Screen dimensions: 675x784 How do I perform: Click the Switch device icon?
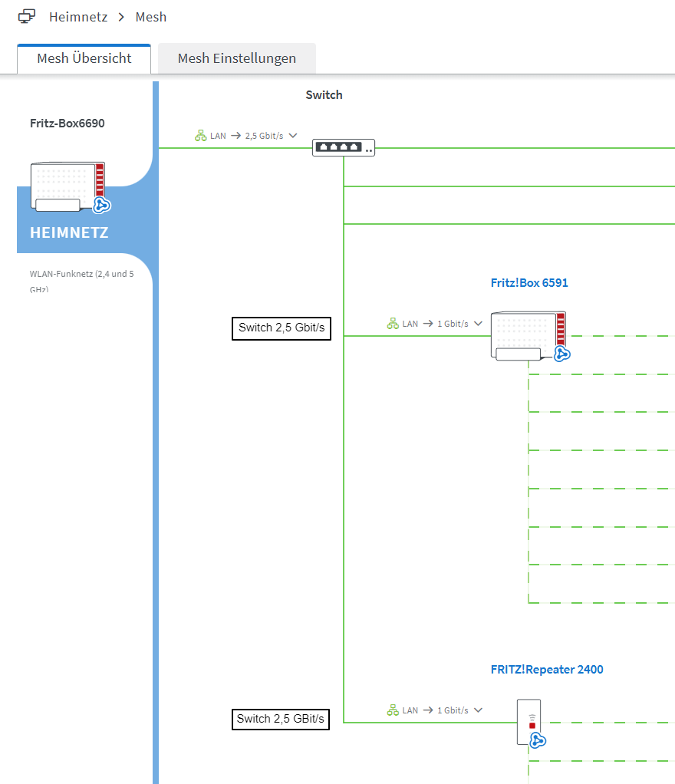[x=344, y=147]
